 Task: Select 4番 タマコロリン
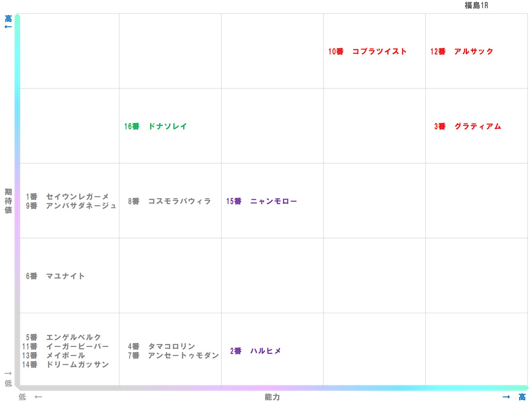162,346
